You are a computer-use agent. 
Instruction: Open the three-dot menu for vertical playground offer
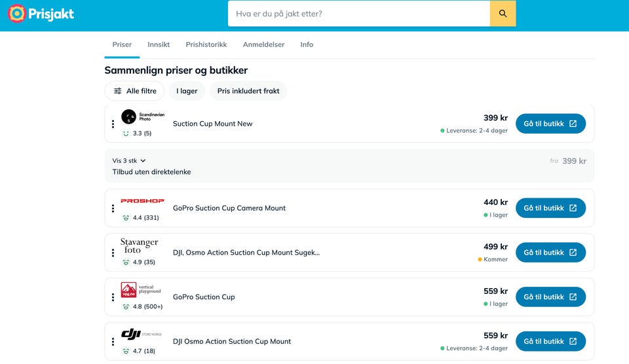click(x=113, y=297)
